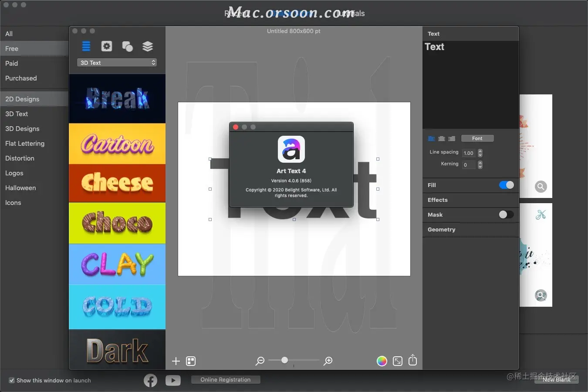Select Icons in sidebar

tap(34, 203)
